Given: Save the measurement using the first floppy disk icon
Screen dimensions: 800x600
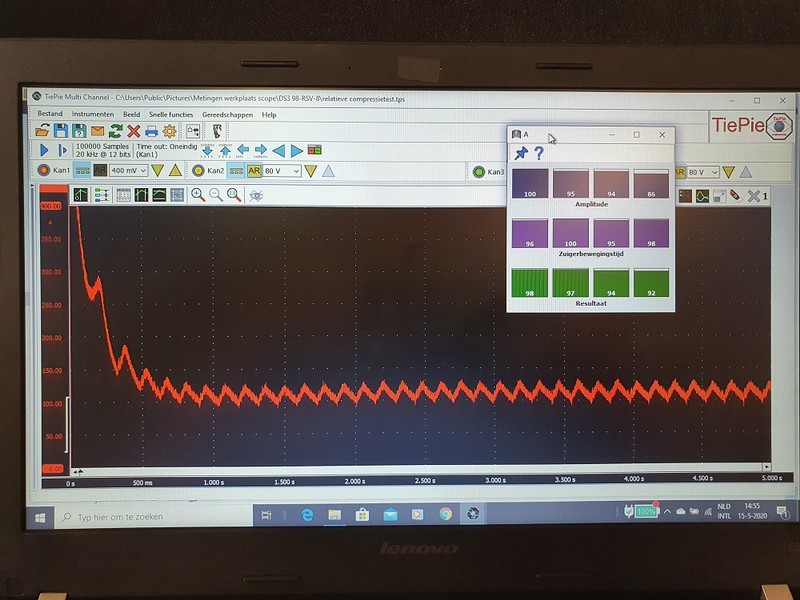Looking at the screenshot, I should coord(61,131).
